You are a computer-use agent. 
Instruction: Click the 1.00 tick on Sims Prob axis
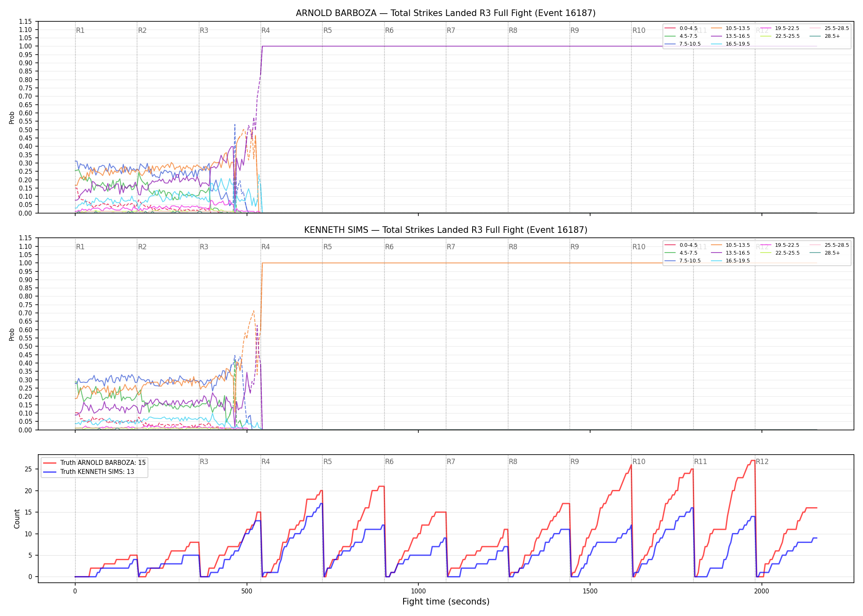click(25, 263)
